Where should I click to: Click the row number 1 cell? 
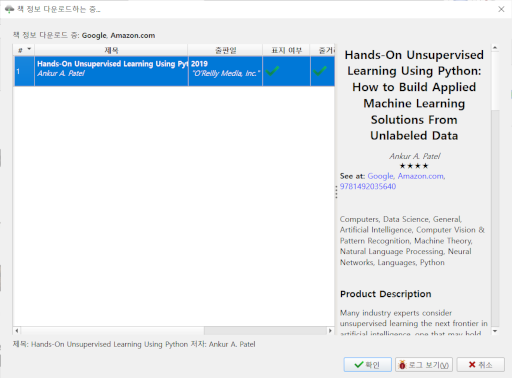(24, 71)
